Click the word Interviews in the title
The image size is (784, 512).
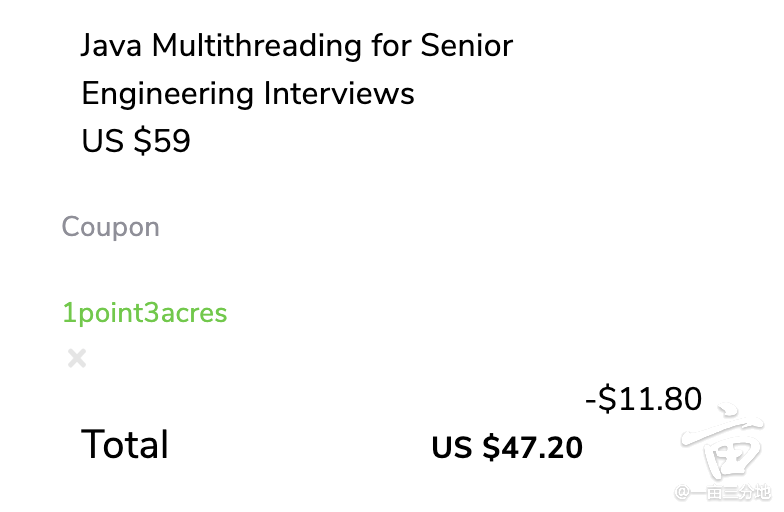click(x=339, y=94)
